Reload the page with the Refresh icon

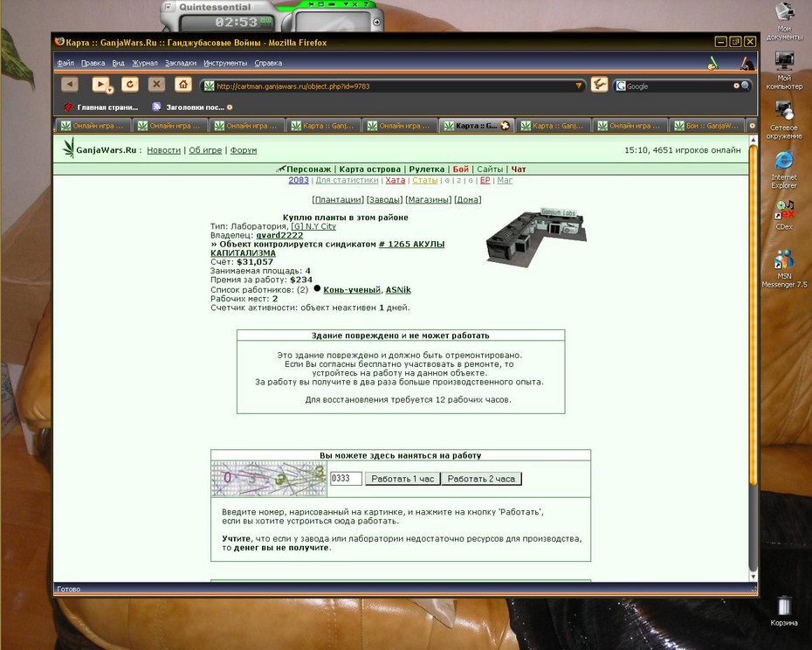[x=130, y=84]
